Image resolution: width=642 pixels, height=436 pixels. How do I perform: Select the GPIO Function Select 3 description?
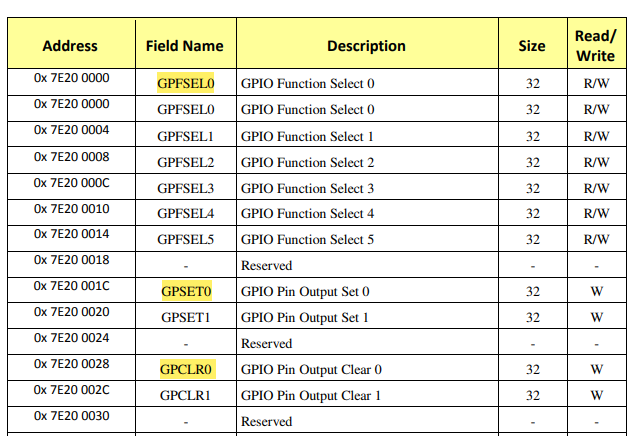pos(308,187)
